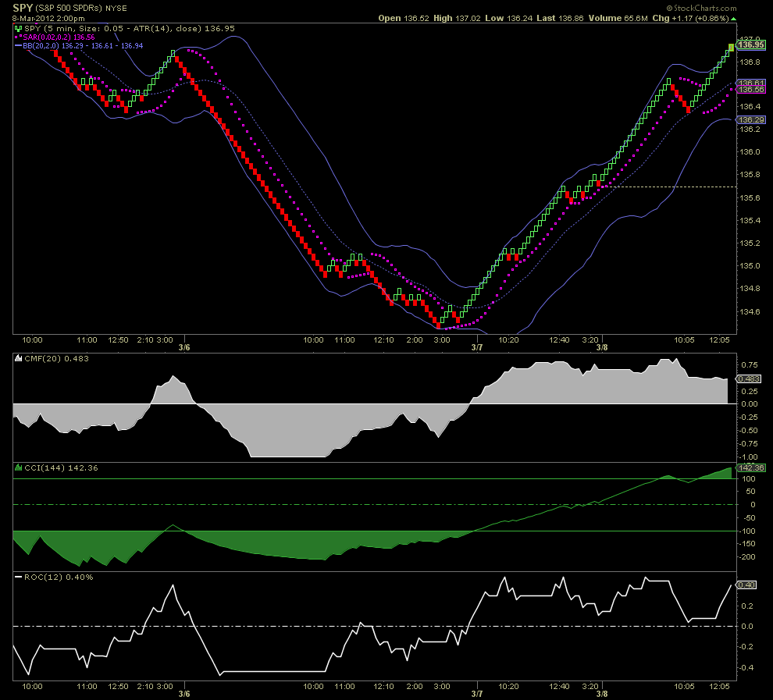
Task: Click the 0.75 label on the CMF axis
Action: 750,365
